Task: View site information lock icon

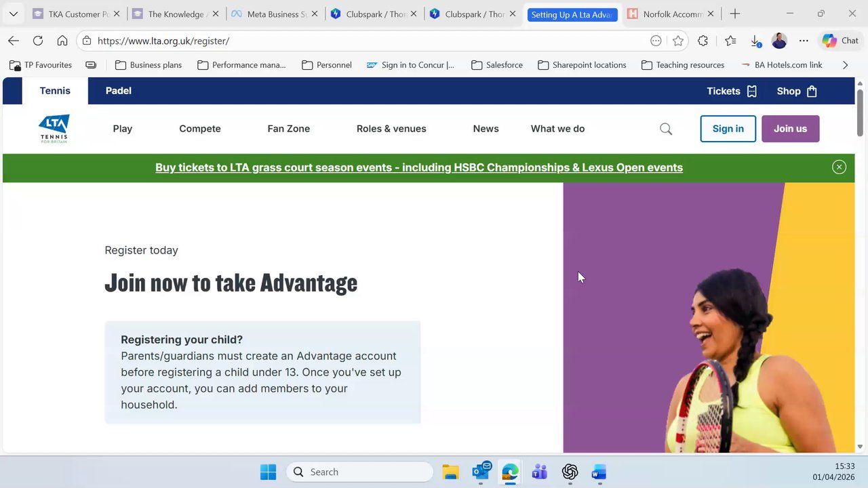Action: tap(86, 41)
